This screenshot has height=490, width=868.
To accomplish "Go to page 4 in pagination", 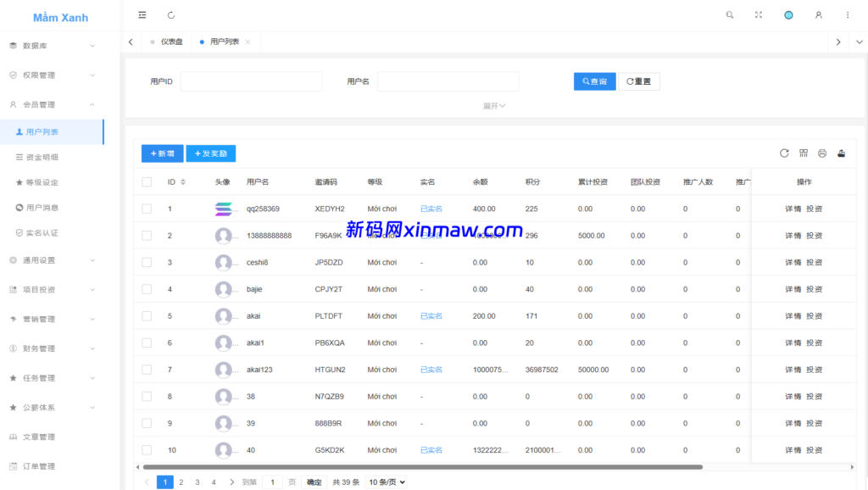I will (214, 482).
